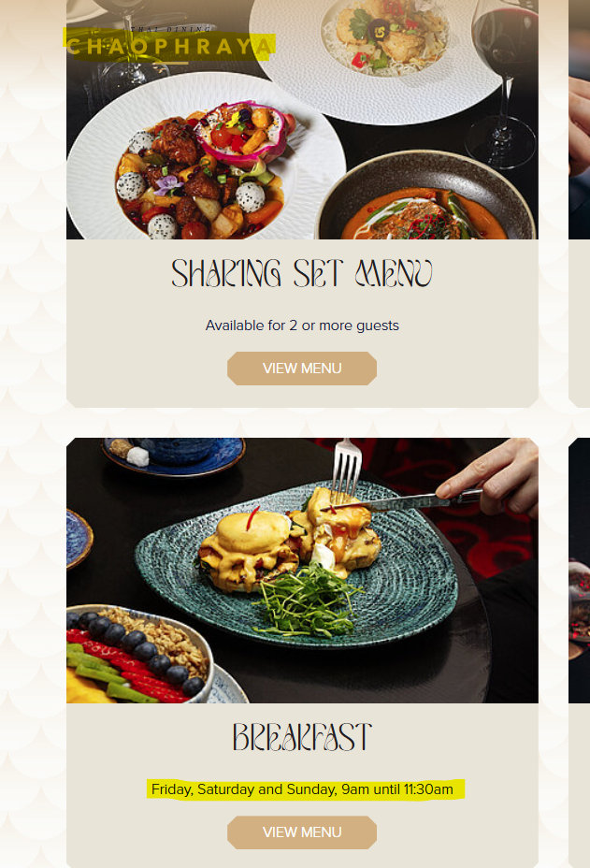Open the partially visible card right of Breakfast
Image resolution: width=590 pixels, height=868 pixels.
[x=579, y=653]
